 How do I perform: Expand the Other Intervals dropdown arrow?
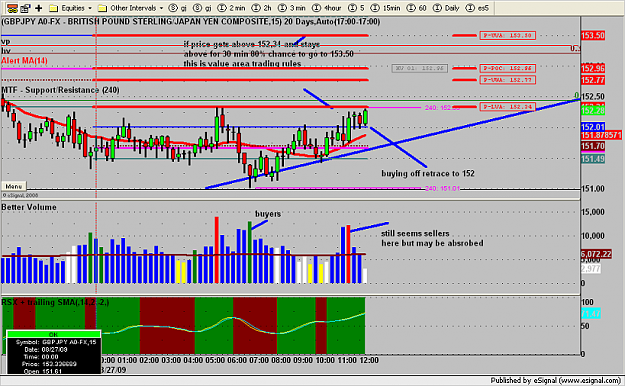161,8
